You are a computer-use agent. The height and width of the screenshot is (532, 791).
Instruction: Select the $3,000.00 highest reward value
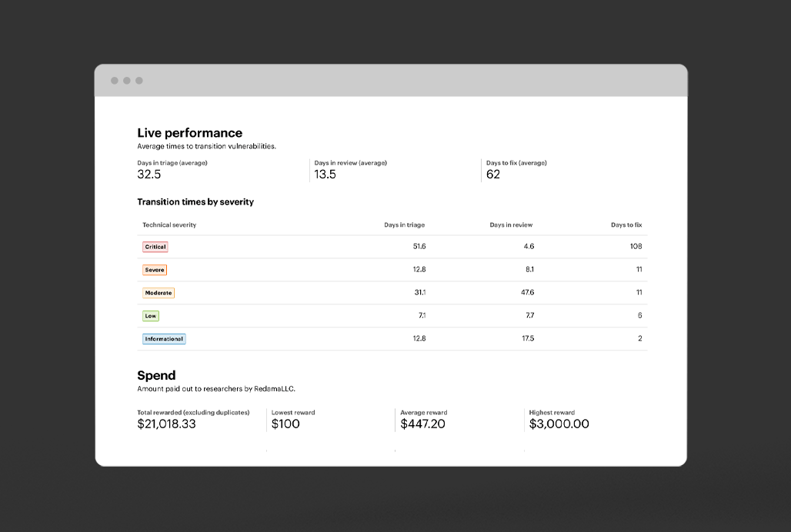[559, 424]
